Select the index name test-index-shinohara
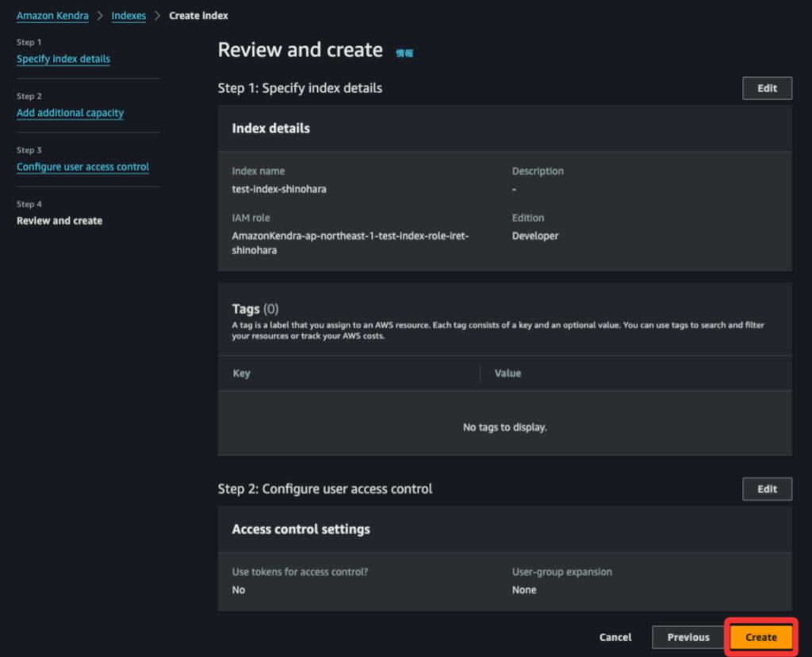Viewport: 812px width, 657px height. (x=274, y=189)
